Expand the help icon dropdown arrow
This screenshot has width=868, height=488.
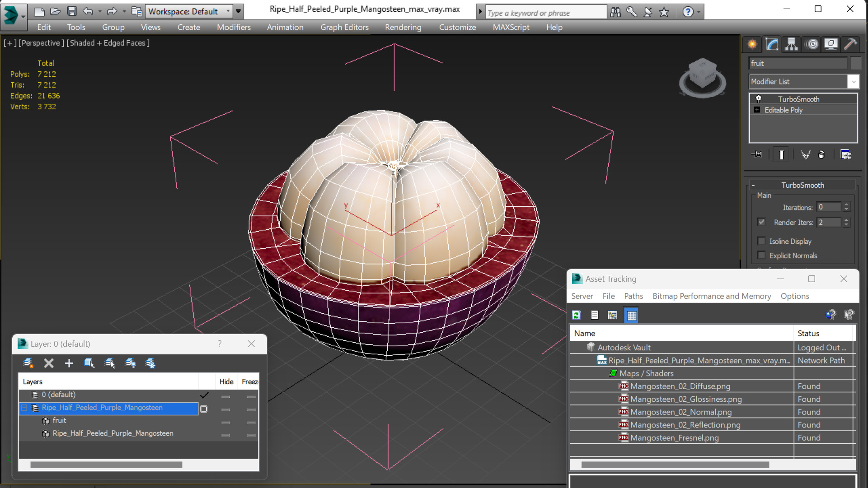(699, 12)
